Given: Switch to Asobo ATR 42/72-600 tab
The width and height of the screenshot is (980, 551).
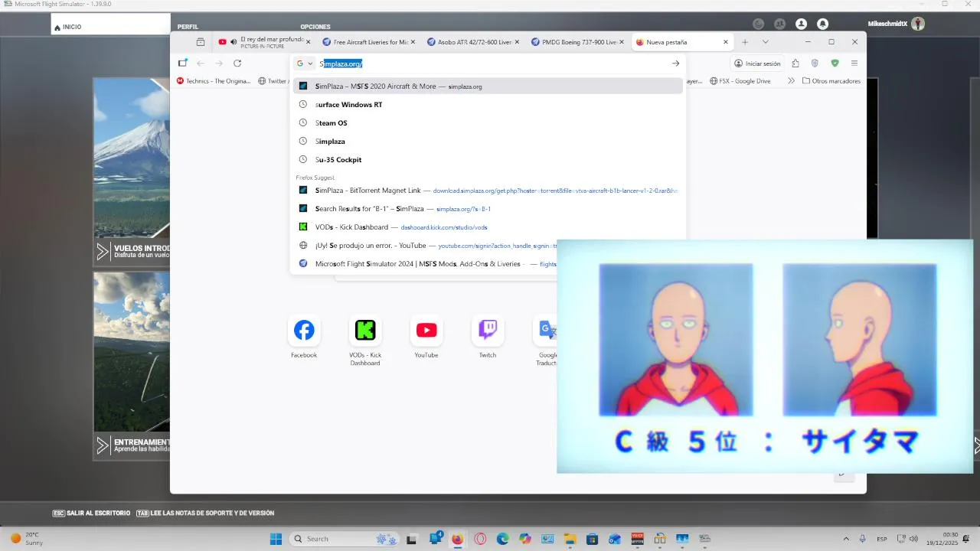Looking at the screenshot, I should pyautogui.click(x=473, y=42).
